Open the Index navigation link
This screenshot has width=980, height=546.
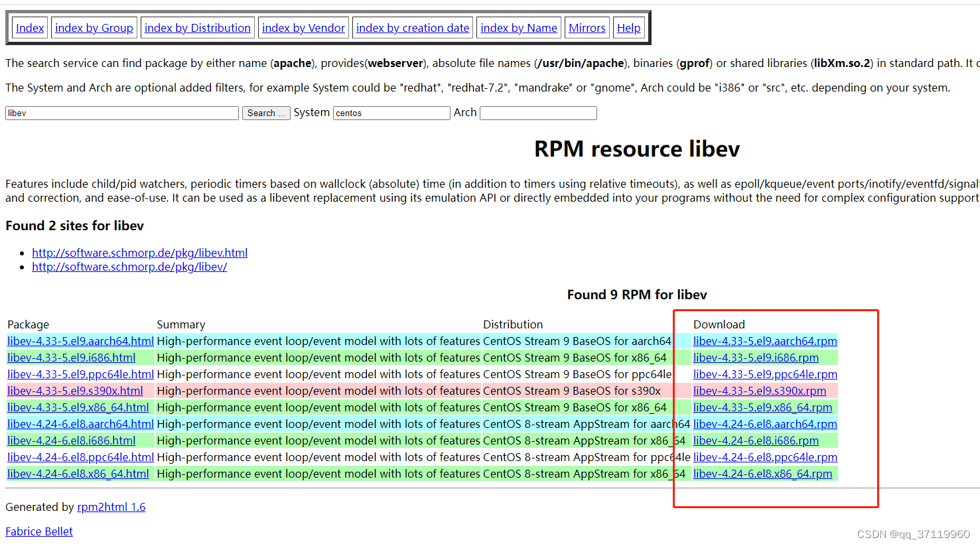[30, 28]
